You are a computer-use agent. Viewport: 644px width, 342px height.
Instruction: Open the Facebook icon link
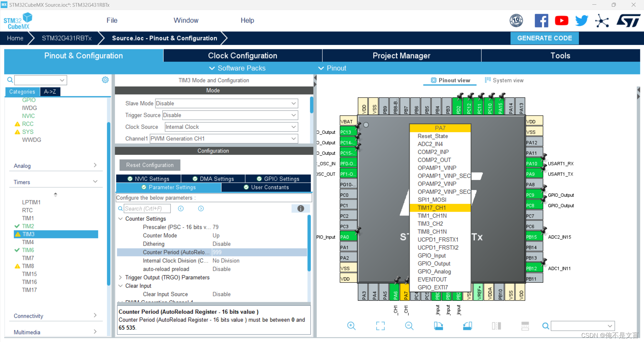click(x=541, y=21)
